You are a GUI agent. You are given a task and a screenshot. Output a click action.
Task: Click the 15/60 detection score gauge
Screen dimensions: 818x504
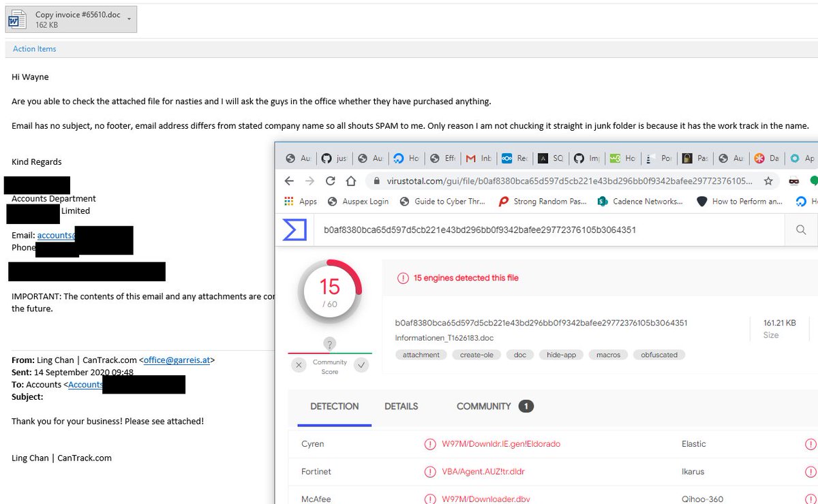[x=330, y=289]
